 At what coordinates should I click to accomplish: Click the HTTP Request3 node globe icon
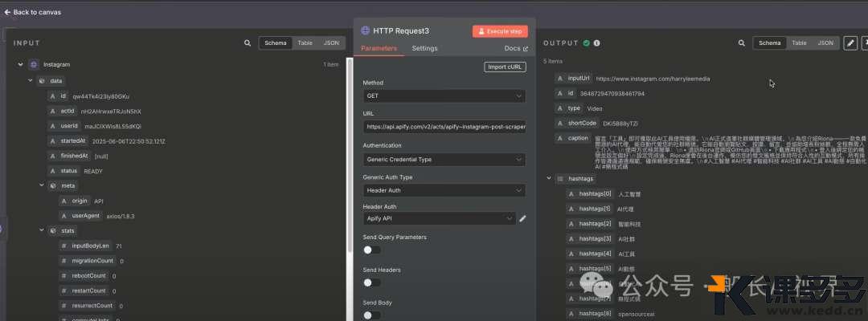[366, 30]
